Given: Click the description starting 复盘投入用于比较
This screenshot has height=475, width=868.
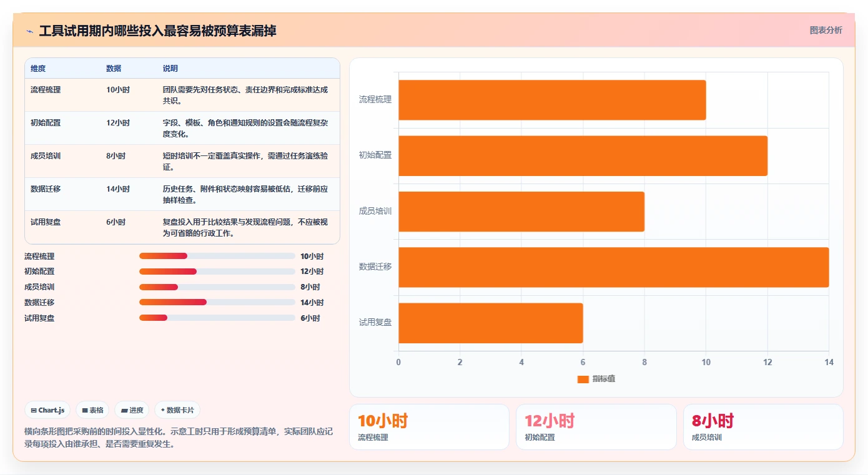Looking at the screenshot, I should tap(246, 227).
